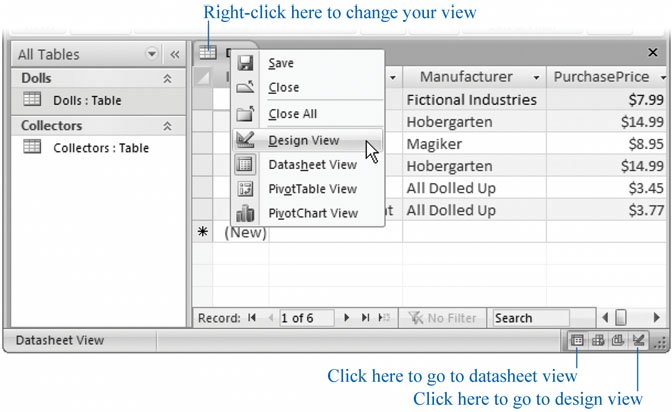The height and width of the screenshot is (412, 672).
Task: Open the All Tables navigation pane dropdown
Action: pyautogui.click(x=151, y=54)
